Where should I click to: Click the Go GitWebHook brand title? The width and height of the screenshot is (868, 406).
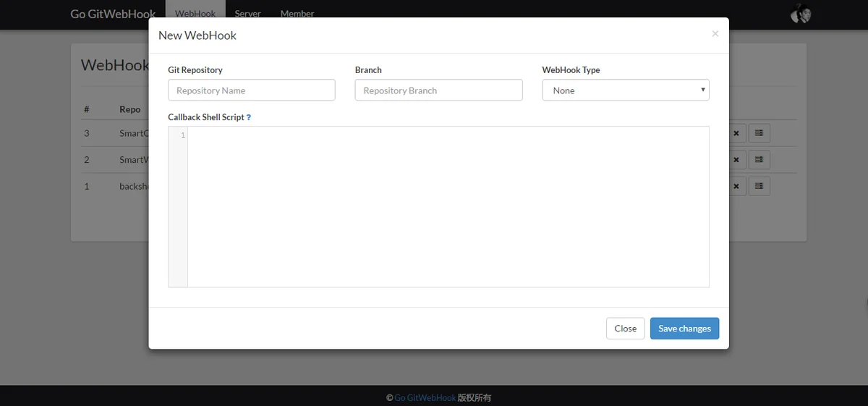pos(113,14)
